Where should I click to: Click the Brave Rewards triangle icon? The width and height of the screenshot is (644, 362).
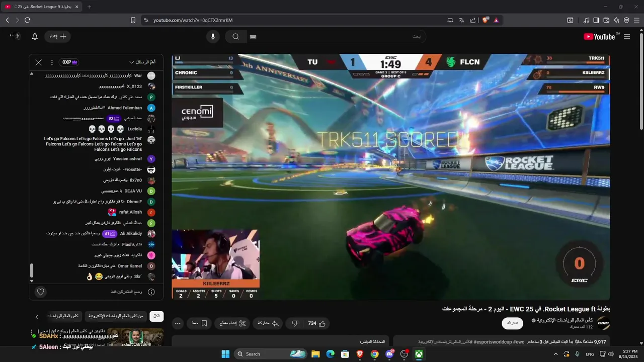[496, 20]
